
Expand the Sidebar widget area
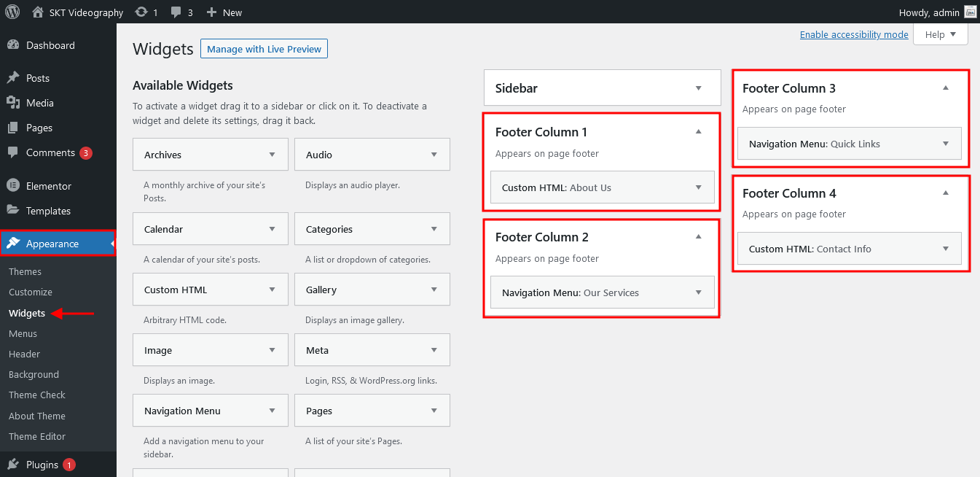point(699,88)
